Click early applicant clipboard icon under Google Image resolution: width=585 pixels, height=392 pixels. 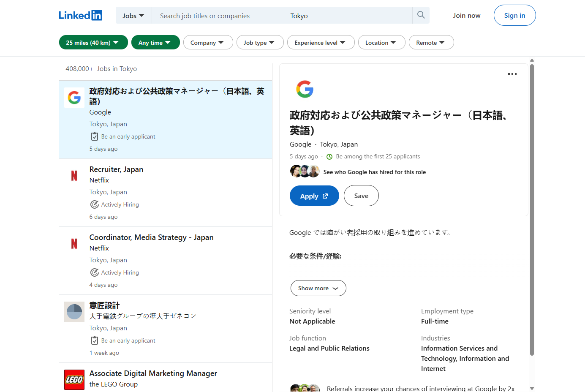(95, 136)
